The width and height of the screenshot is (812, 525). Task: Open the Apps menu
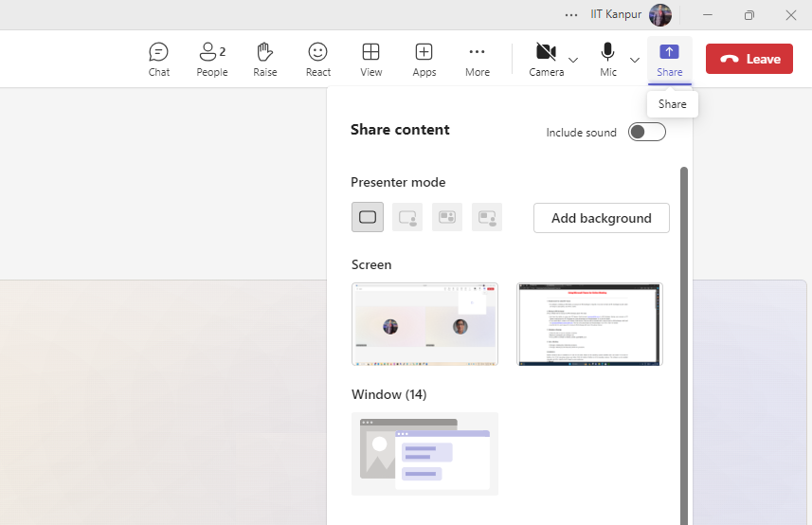424,59
